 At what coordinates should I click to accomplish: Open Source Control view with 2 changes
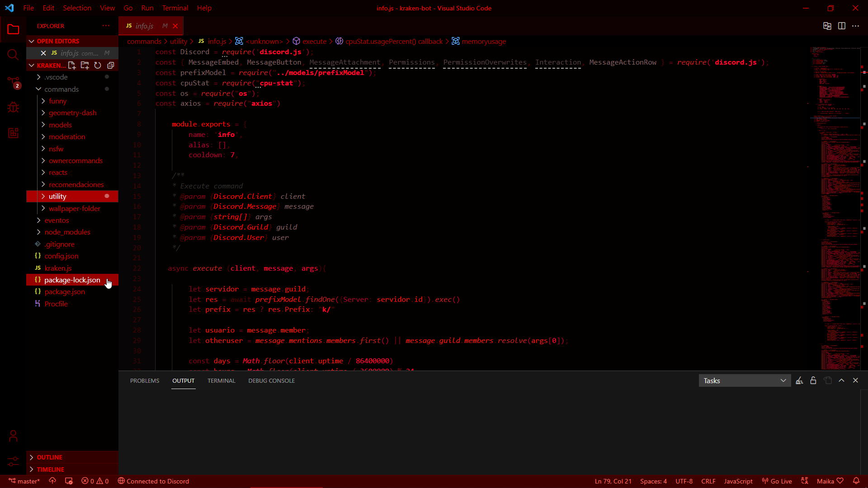[x=13, y=82]
